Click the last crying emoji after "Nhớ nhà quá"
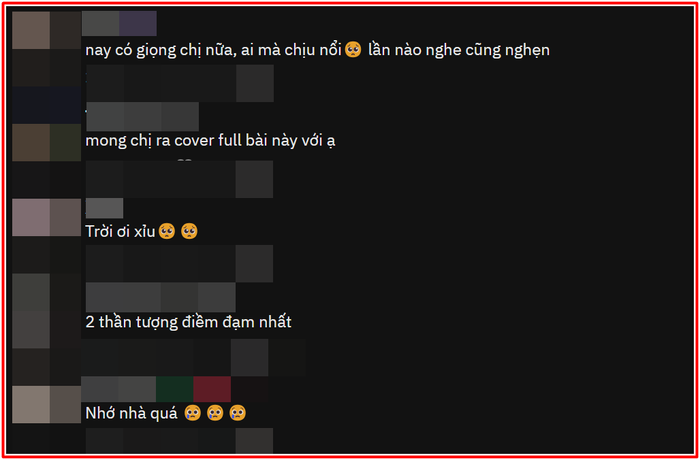The image size is (700, 460). (238, 413)
